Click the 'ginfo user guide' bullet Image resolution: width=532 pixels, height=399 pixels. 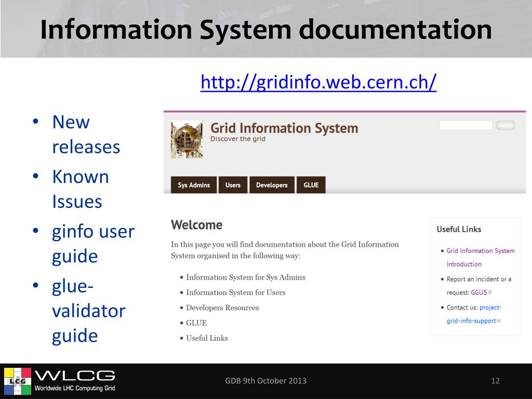[94, 244]
